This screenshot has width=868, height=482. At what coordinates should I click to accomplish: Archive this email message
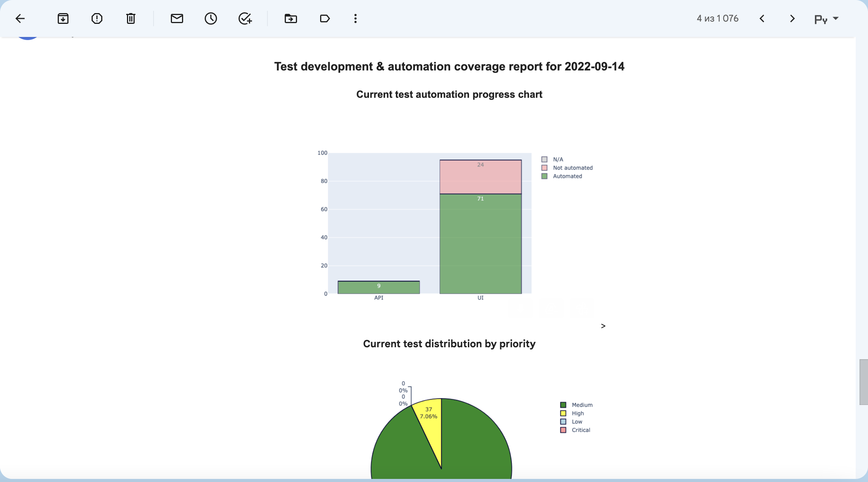(63, 18)
